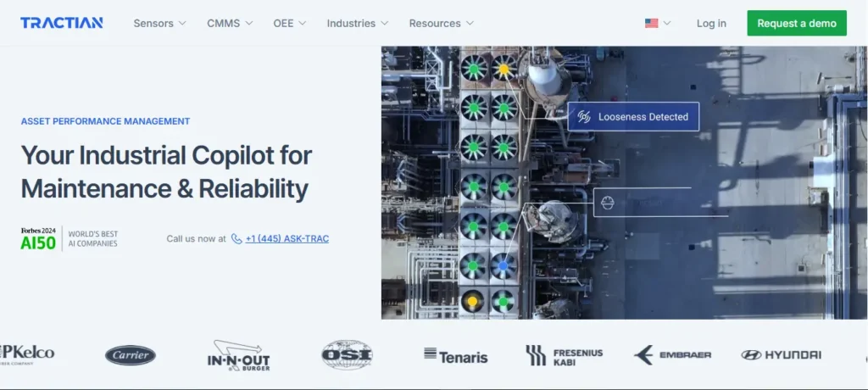This screenshot has height=390, width=868.
Task: Click the +1 (445) ASK-TRAC phone link
Action: 287,239
